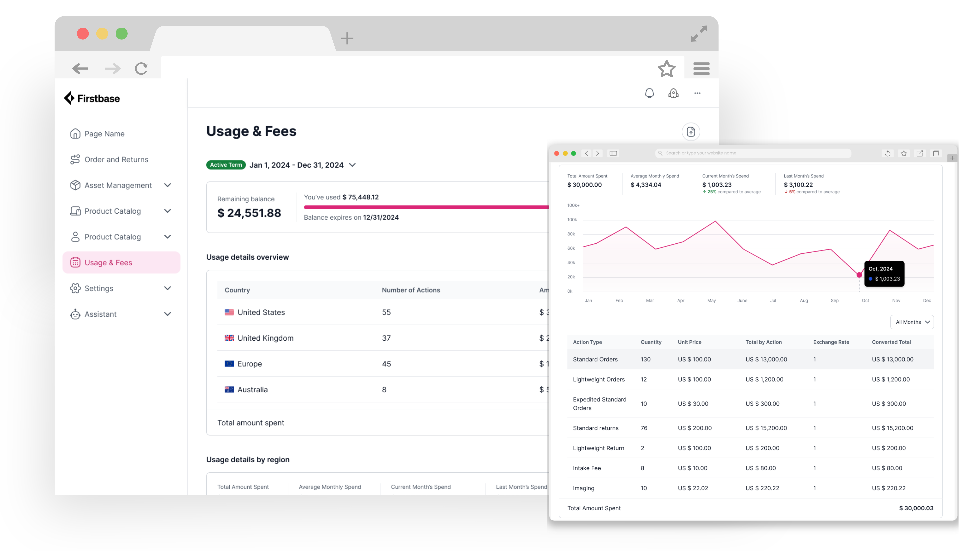The height and width of the screenshot is (551, 980).
Task: Open a new browser tab with plus
Action: click(x=347, y=38)
